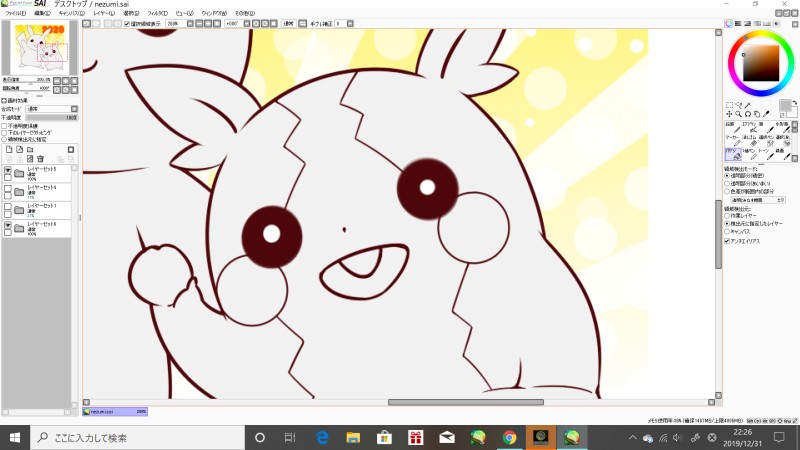The width and height of the screenshot is (800, 450).
Task: Select the zoom magnifier tool
Action: [738, 114]
